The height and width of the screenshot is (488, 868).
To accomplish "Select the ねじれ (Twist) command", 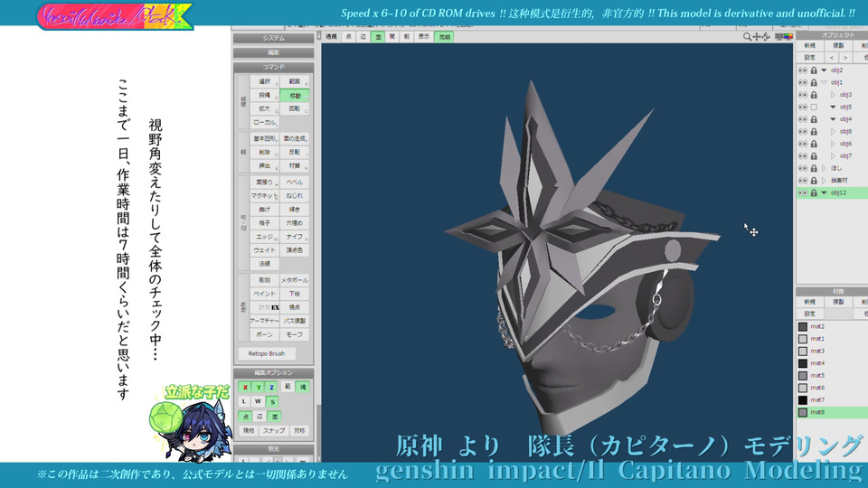I will (295, 196).
